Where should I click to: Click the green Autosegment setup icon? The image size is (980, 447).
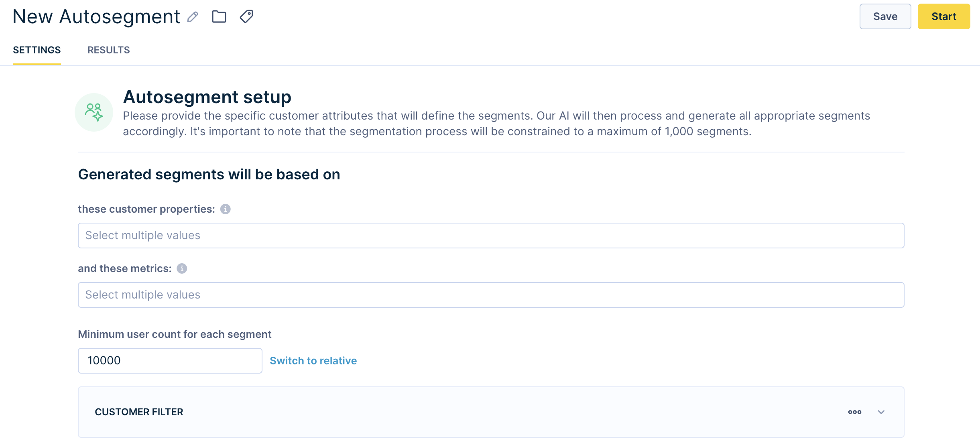point(94,112)
